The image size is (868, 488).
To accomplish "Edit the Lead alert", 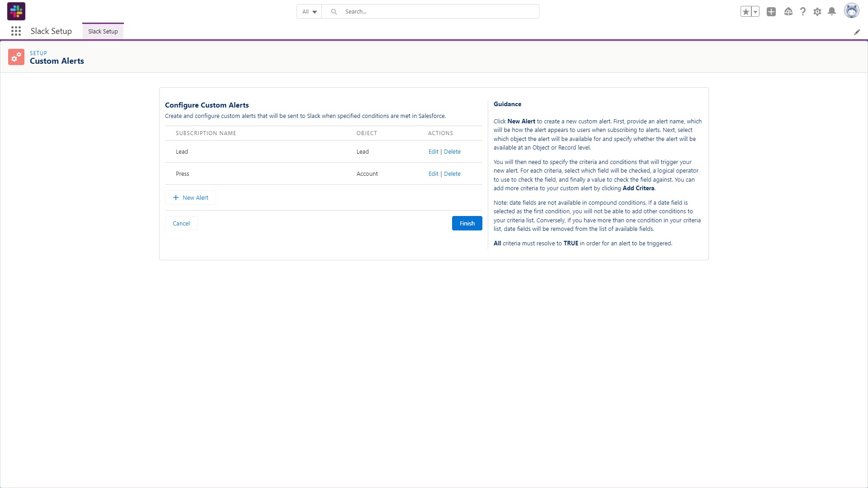I will (x=434, y=152).
